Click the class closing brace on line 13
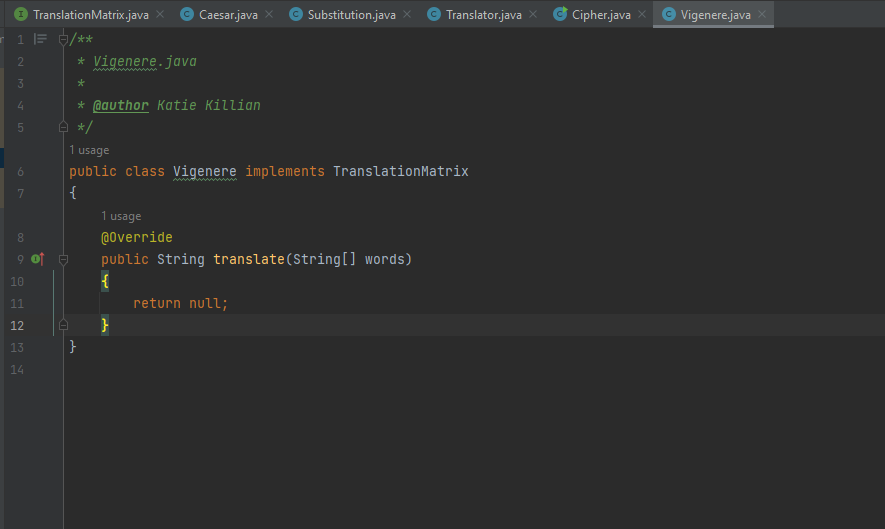 point(73,347)
